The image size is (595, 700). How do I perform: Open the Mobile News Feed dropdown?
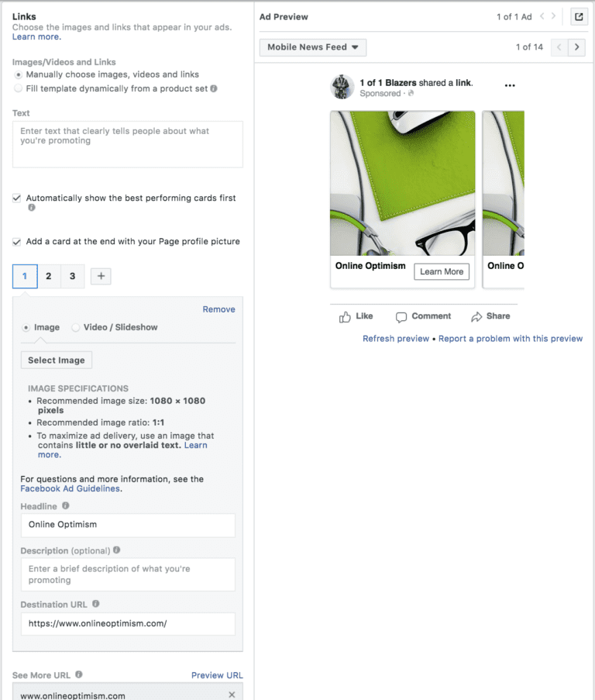coord(313,47)
